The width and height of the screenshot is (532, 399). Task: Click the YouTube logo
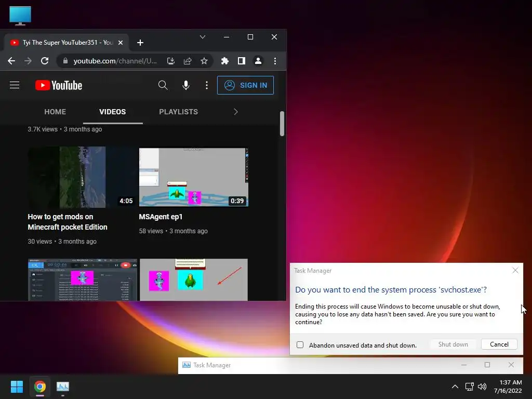click(59, 85)
